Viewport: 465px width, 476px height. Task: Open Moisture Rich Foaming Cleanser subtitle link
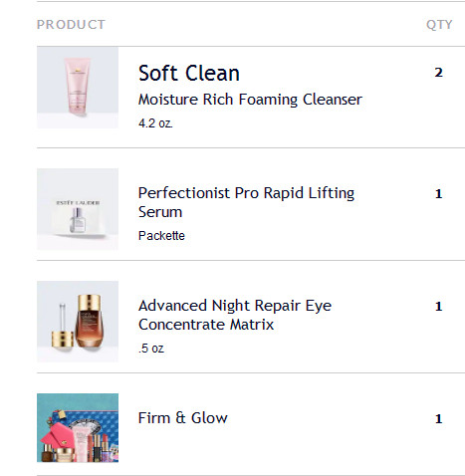tap(250, 100)
